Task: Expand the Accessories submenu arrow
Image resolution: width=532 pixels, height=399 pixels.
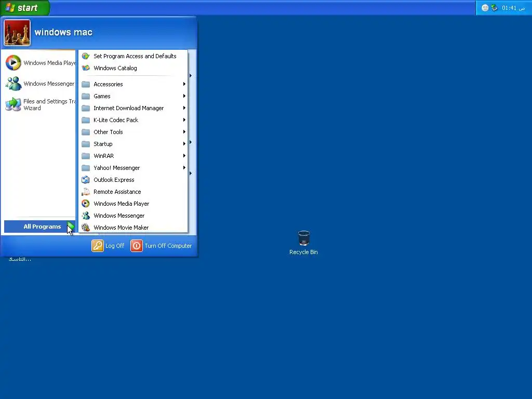Action: tap(184, 84)
